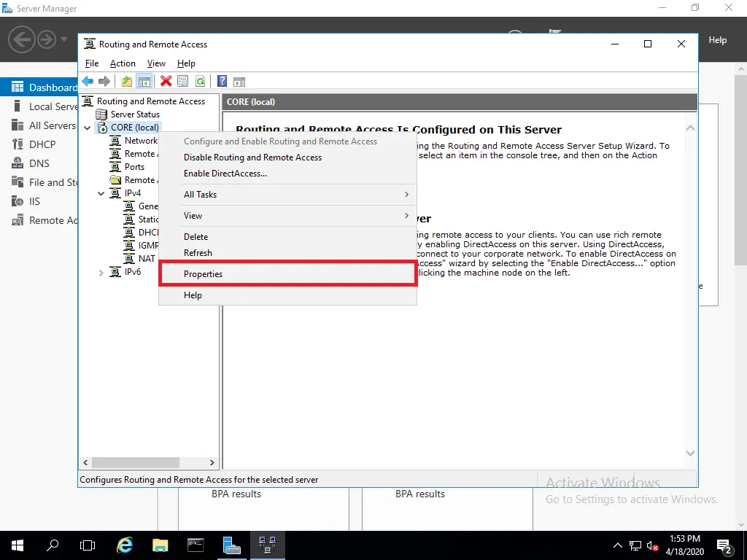
Task: Click right arrow of tree horizontal scrollbar
Action: pos(212,462)
